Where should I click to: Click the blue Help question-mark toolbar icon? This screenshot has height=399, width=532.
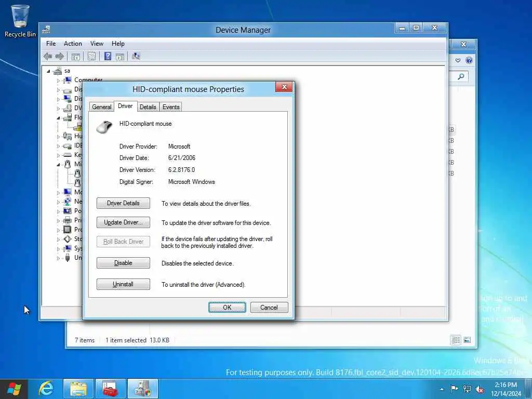[108, 56]
